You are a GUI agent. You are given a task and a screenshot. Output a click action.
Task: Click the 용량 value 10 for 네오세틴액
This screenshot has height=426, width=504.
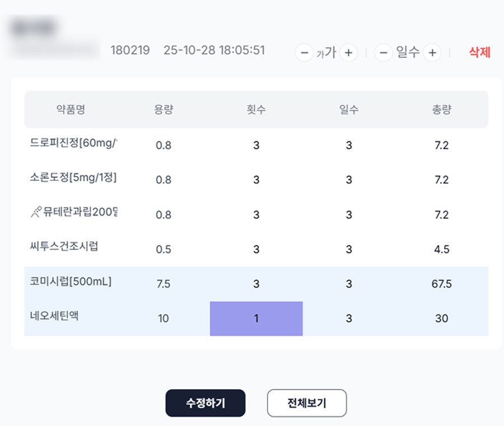click(164, 319)
